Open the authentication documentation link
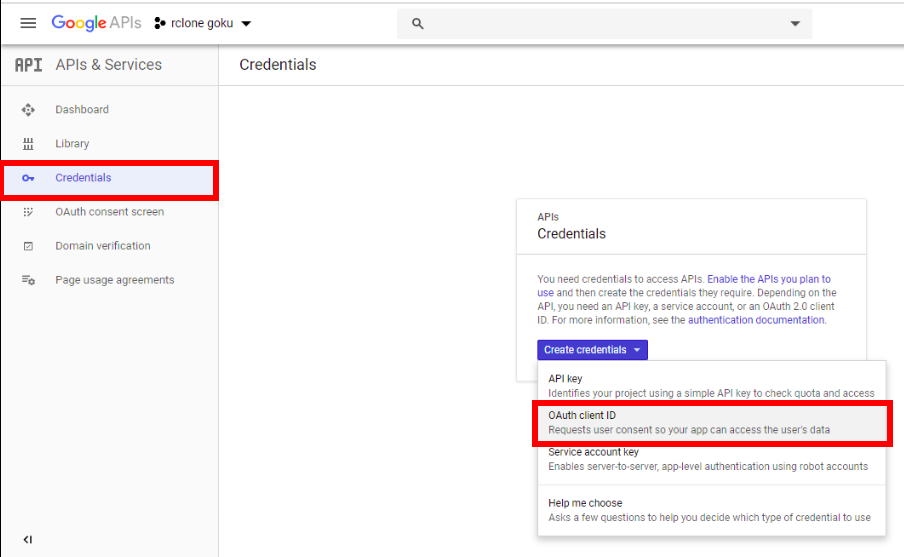904x557 pixels. point(756,320)
